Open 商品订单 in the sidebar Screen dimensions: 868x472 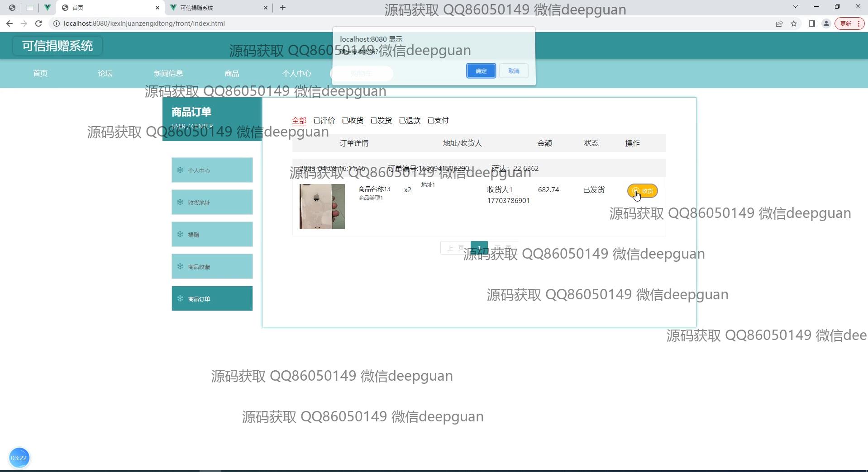click(x=212, y=298)
